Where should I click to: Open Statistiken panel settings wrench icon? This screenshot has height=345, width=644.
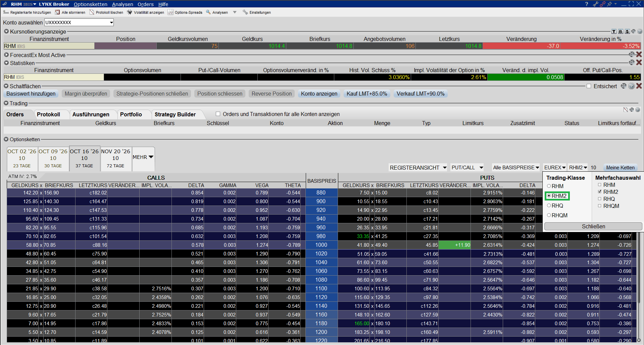[x=632, y=62]
